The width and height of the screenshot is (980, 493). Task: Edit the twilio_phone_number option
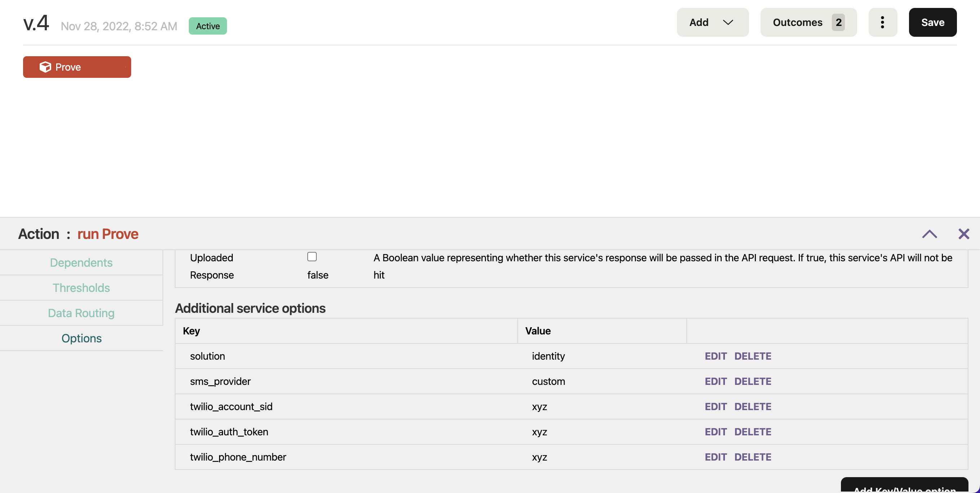pyautogui.click(x=716, y=457)
